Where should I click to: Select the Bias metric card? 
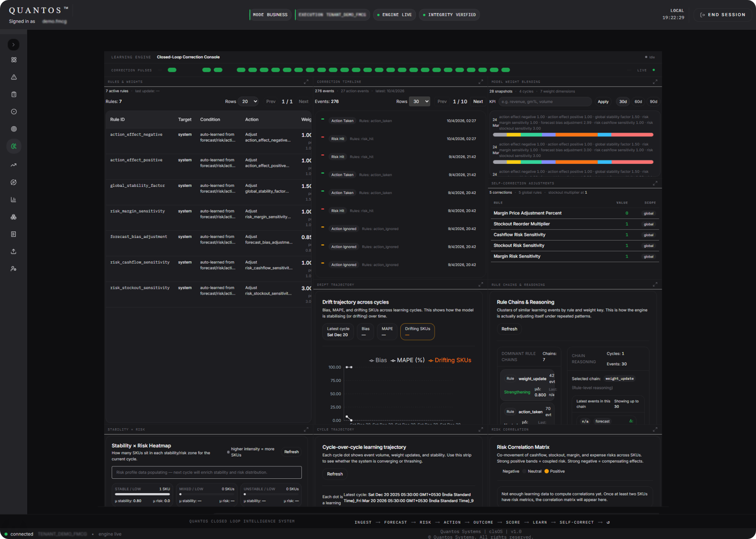point(365,332)
